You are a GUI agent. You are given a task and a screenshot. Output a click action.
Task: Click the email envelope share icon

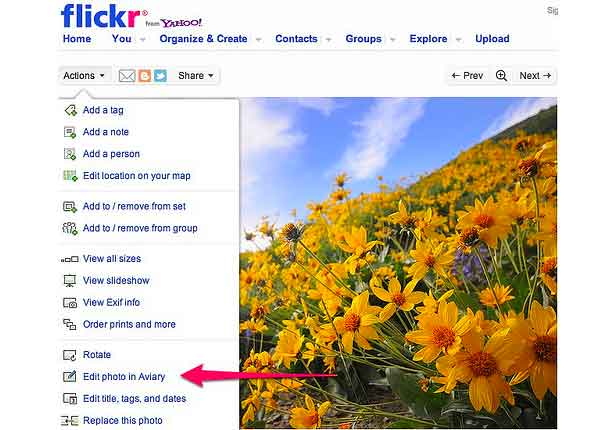[127, 76]
